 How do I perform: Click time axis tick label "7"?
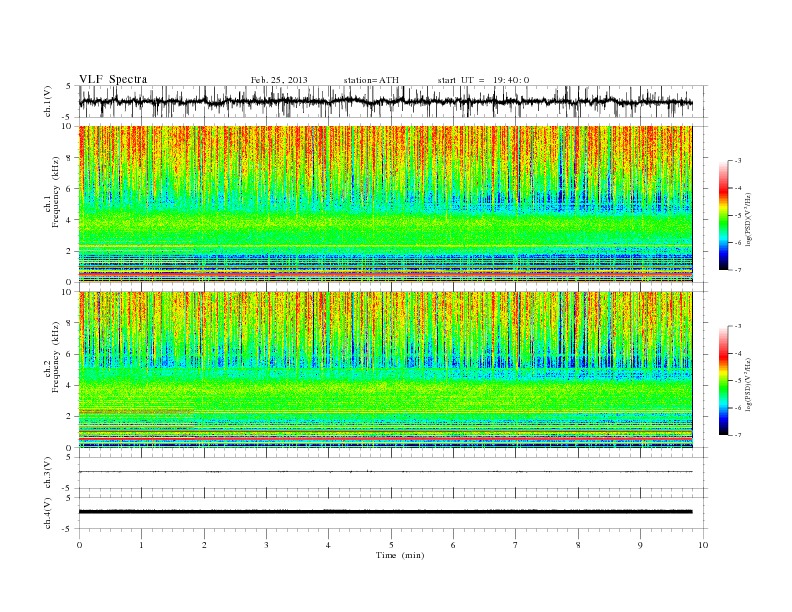pos(516,545)
